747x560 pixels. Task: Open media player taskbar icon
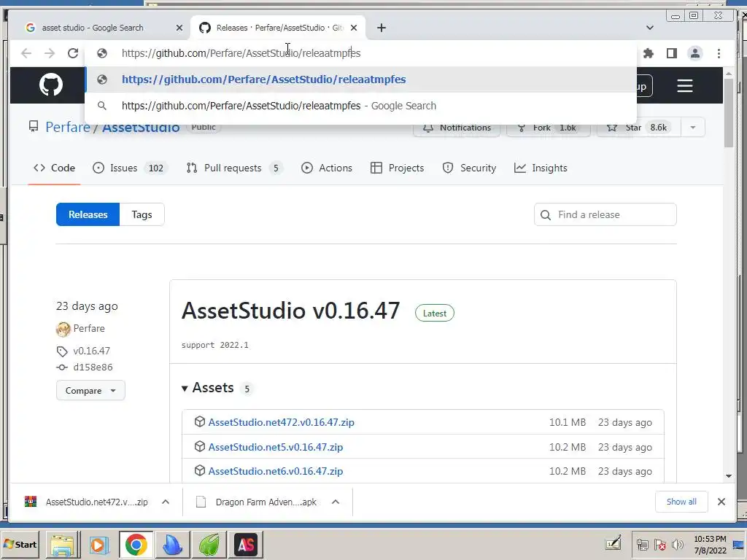(99, 545)
